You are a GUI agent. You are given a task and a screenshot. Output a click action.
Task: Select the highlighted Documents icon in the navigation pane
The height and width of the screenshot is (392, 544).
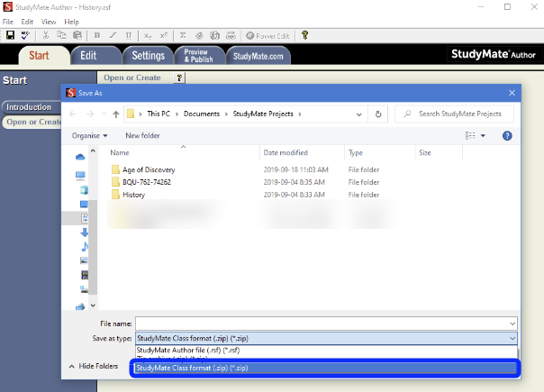coord(85,218)
